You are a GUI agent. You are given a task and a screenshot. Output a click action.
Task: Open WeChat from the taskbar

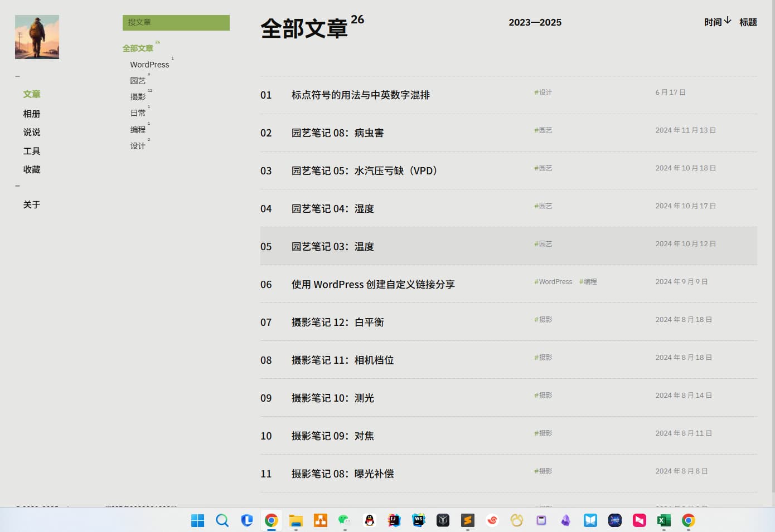click(344, 520)
